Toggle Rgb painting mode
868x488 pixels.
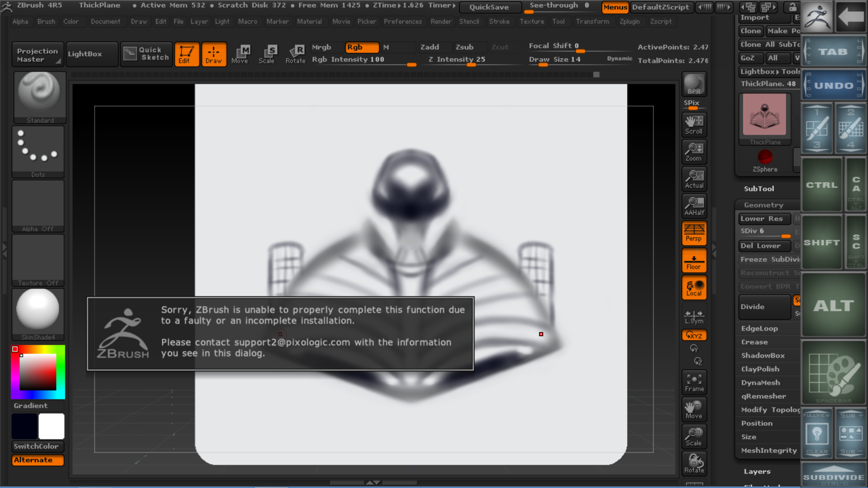pyautogui.click(x=362, y=47)
